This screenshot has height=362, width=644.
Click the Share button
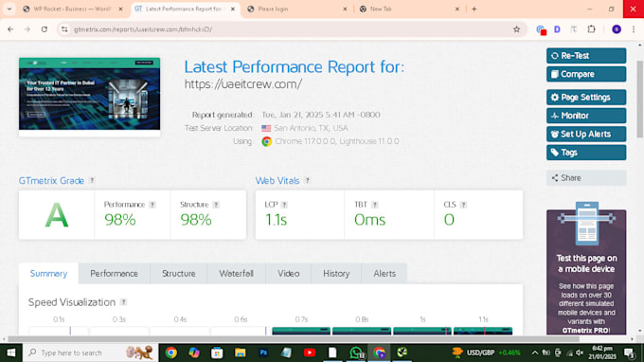(586, 178)
